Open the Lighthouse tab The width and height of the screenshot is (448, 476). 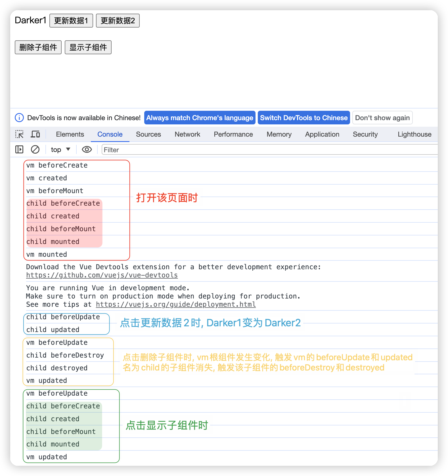(x=414, y=134)
